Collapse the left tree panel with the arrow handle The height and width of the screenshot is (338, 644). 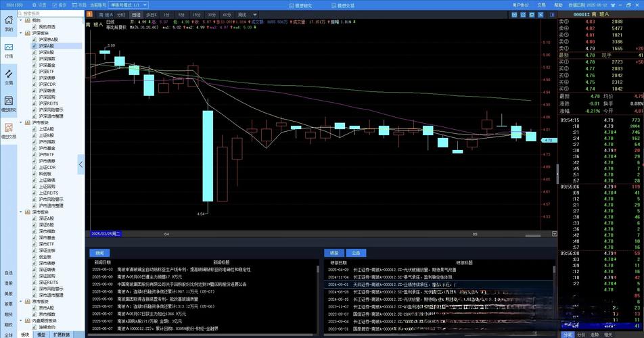(80, 164)
